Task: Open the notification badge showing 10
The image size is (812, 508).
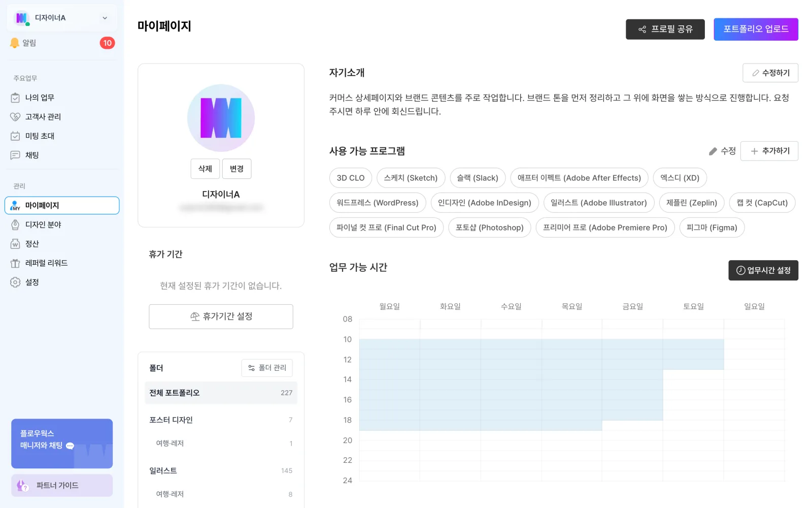Action: (107, 43)
